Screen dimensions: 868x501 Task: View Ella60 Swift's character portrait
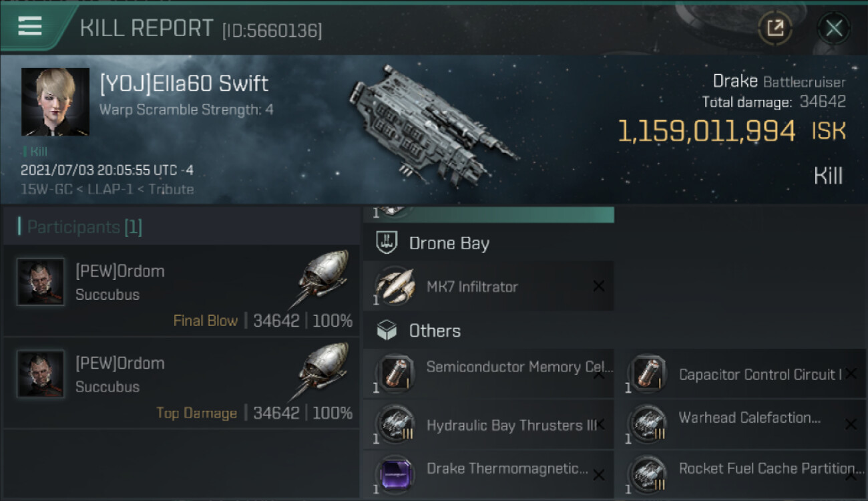pyautogui.click(x=55, y=102)
